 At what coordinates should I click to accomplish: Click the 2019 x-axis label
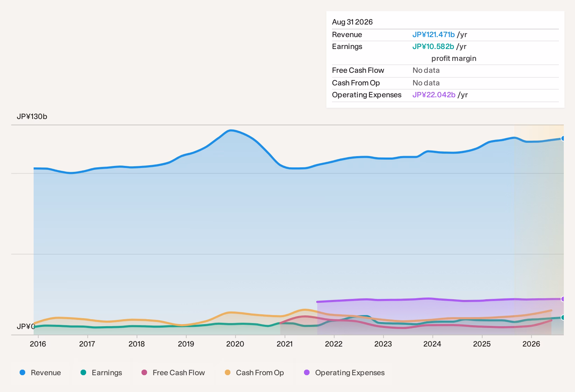pos(186,344)
